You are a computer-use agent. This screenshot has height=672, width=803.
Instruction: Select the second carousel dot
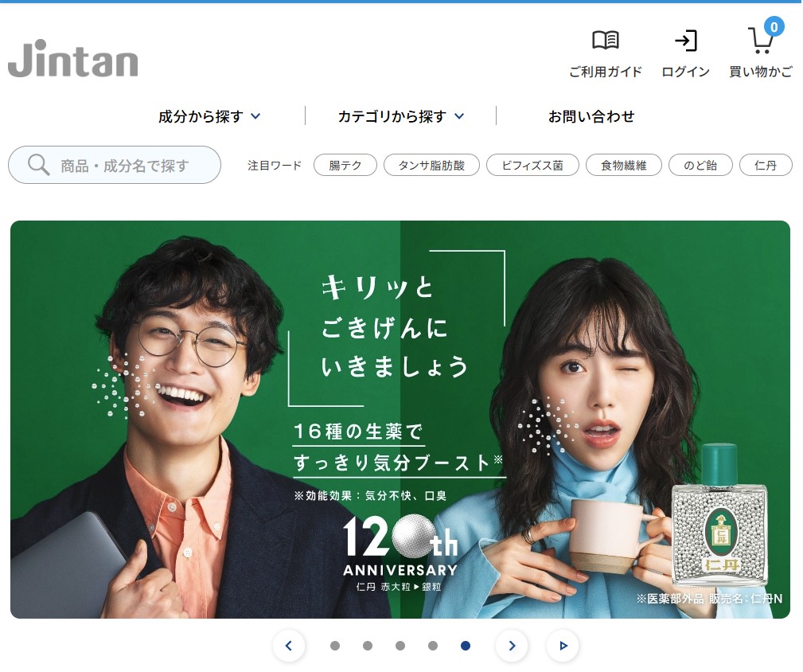[x=368, y=646]
